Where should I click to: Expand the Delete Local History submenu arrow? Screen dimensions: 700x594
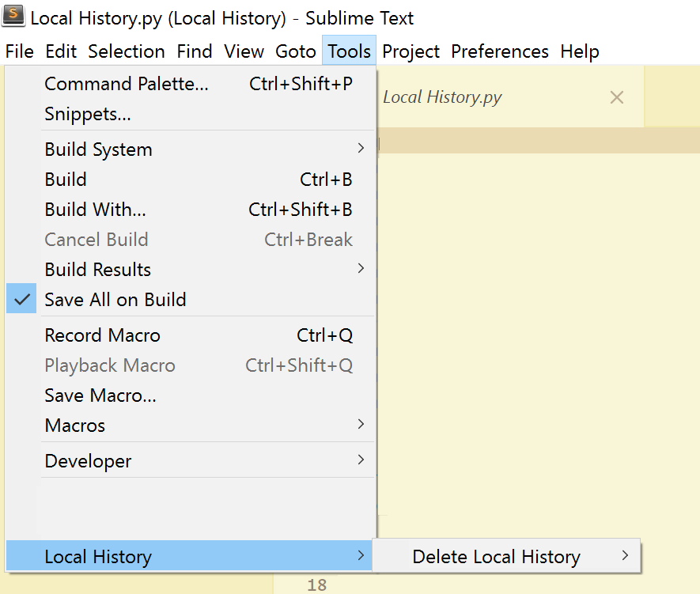[x=625, y=555]
